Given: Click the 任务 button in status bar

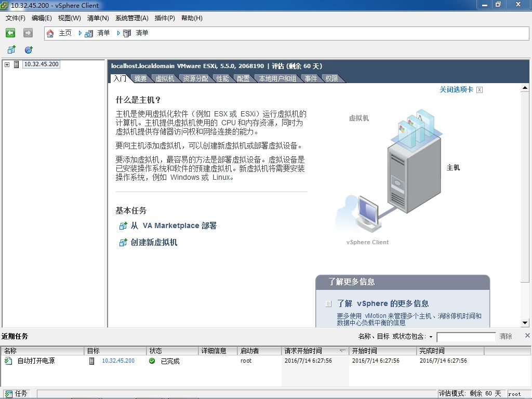Looking at the screenshot, I should [x=16, y=394].
